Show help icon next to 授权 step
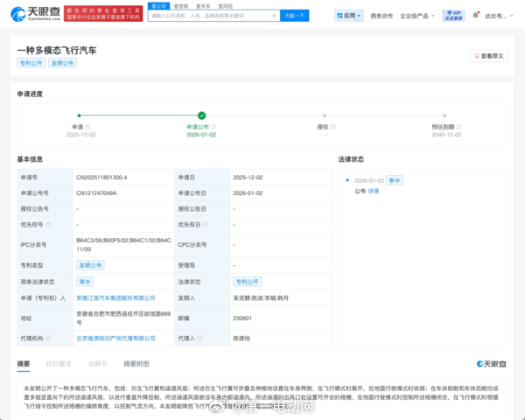 (x=332, y=127)
